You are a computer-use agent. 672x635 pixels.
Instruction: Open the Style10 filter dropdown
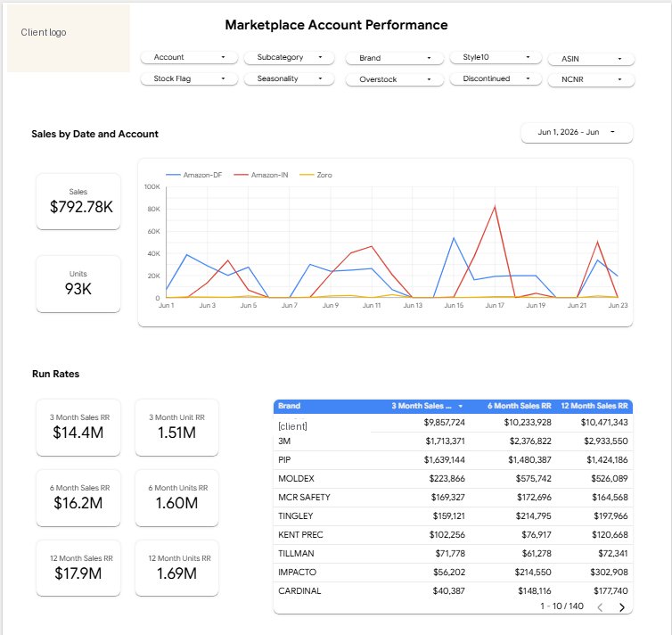[x=496, y=57]
